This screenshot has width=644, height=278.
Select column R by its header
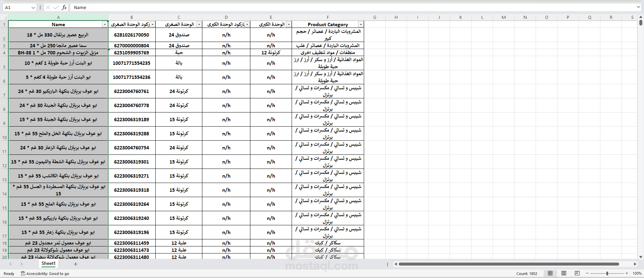coord(611,17)
